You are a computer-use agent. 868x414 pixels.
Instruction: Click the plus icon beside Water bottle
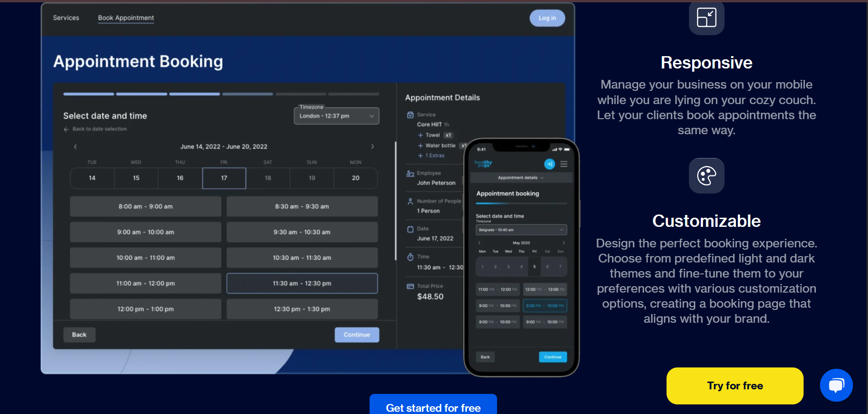(420, 146)
